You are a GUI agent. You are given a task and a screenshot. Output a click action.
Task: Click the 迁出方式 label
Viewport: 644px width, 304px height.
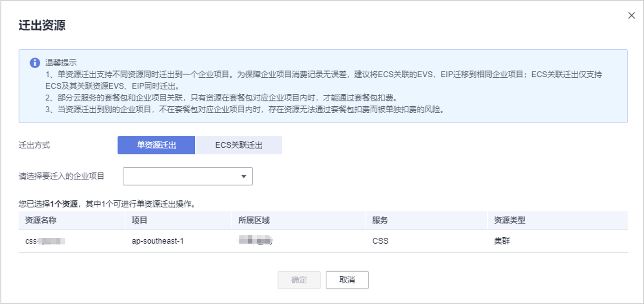pos(34,145)
